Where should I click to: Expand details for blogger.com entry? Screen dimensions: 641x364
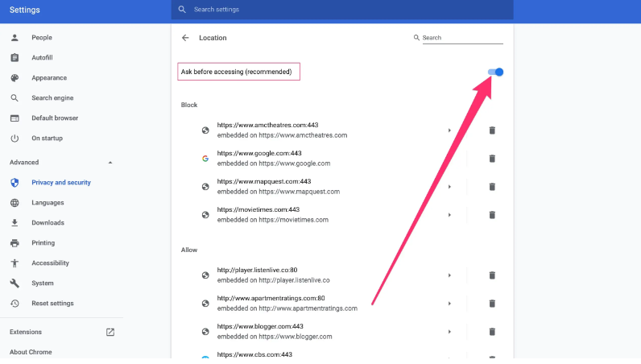point(449,332)
